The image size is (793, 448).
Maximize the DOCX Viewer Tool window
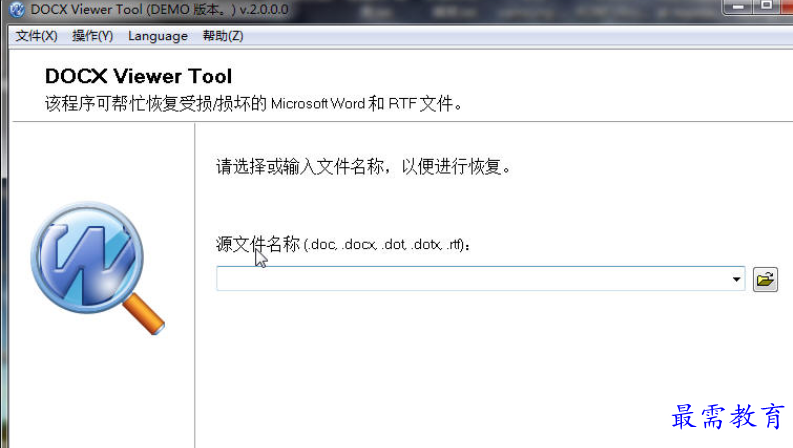coord(767,7)
